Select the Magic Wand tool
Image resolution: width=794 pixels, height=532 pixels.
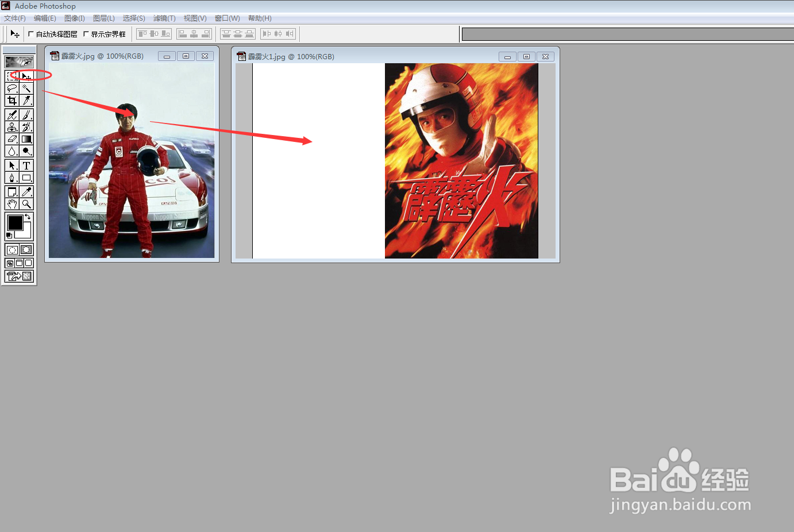26,88
